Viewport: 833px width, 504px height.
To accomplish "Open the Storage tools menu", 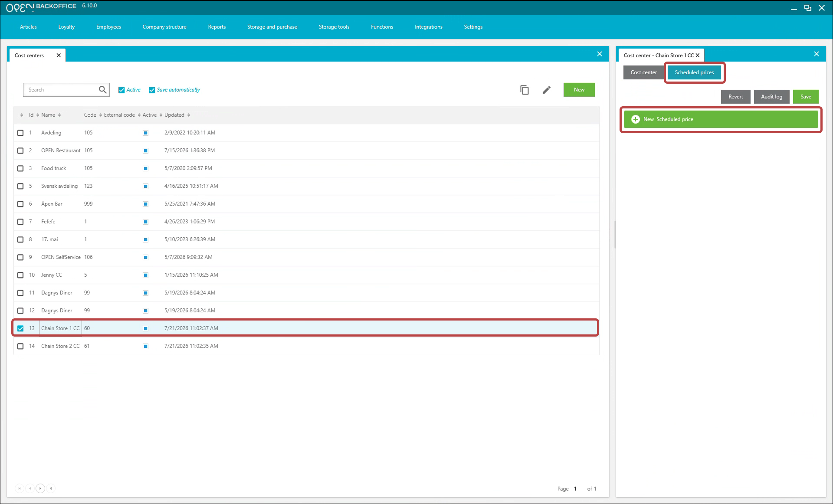I will 334,27.
